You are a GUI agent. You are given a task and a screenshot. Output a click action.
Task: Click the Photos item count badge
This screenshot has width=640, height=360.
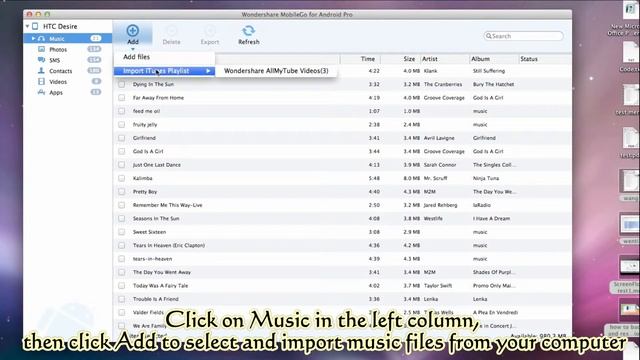point(94,49)
